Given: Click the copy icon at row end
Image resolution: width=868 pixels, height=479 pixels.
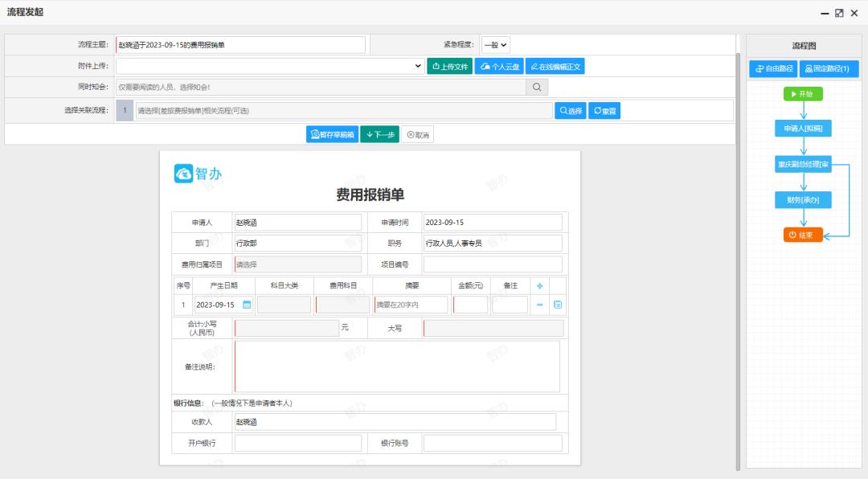Looking at the screenshot, I should coord(558,305).
